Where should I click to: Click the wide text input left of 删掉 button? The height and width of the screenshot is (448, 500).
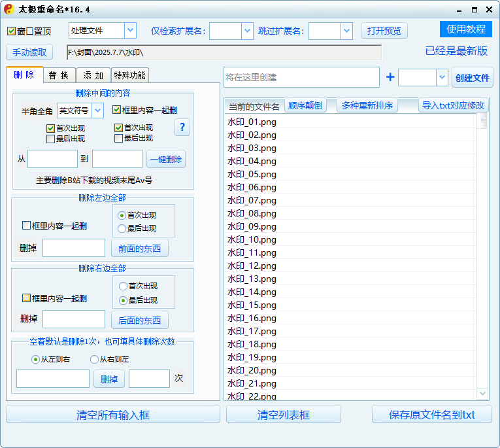(x=53, y=379)
